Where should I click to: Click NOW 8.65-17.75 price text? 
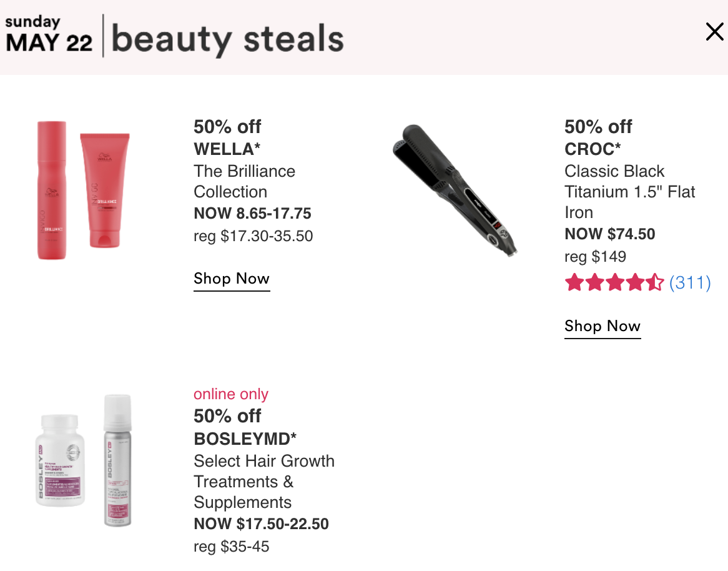coord(252,213)
